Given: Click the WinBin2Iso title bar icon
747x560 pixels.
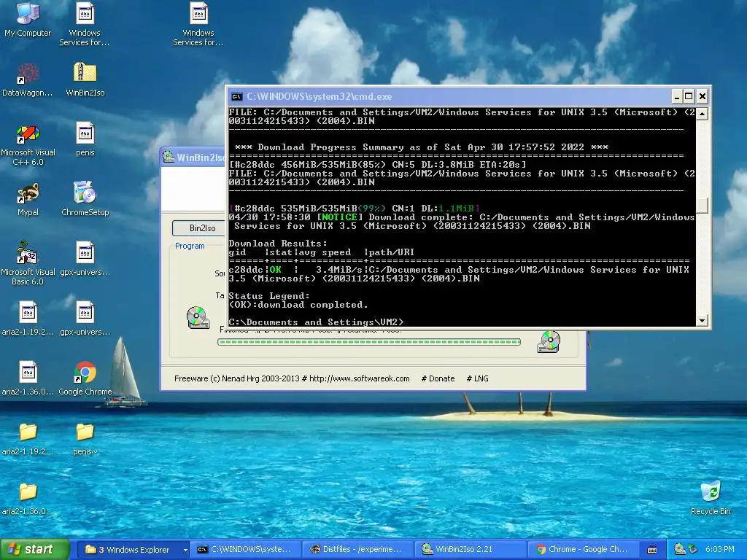Looking at the screenshot, I should click(169, 157).
